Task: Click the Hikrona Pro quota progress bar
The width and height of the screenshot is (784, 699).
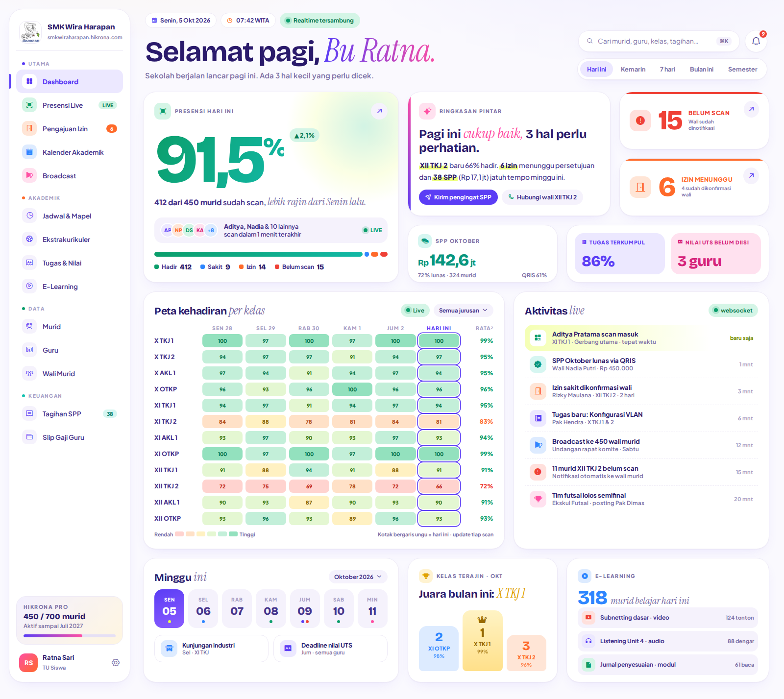Action: 70,636
